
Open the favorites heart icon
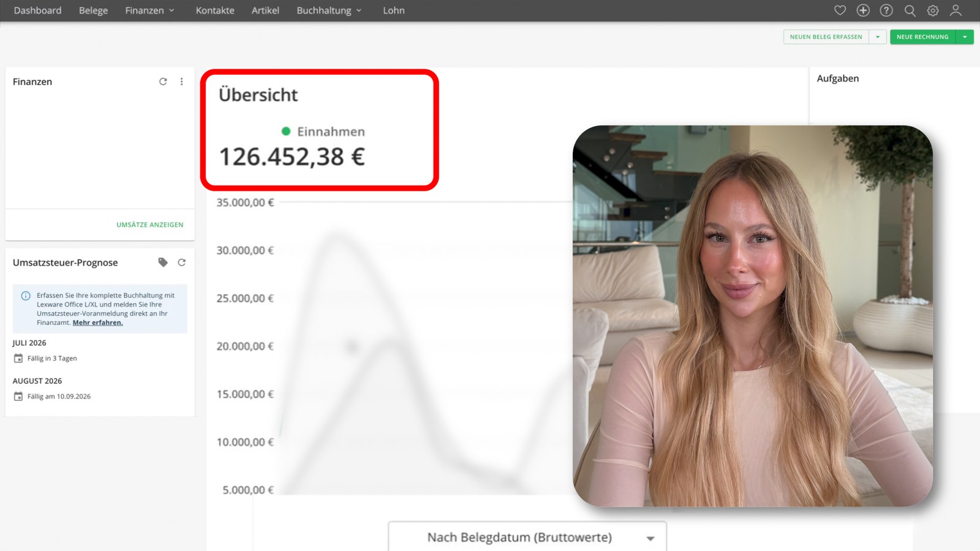(840, 10)
